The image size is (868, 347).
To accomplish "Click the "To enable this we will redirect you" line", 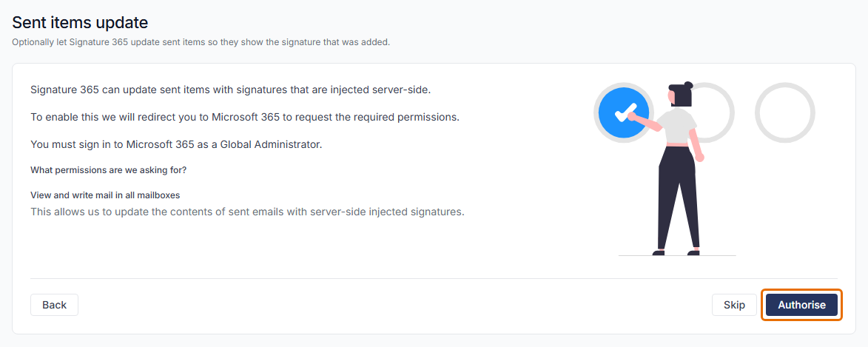I will tap(245, 118).
